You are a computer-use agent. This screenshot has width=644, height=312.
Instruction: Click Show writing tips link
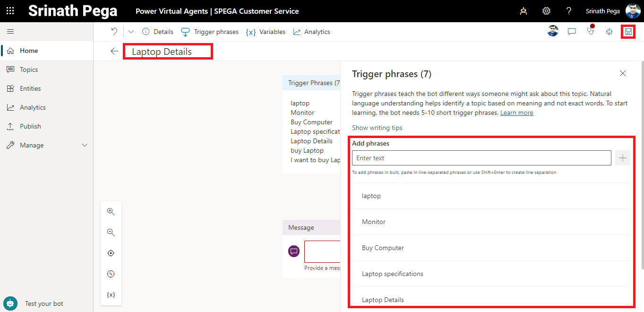pyautogui.click(x=377, y=128)
